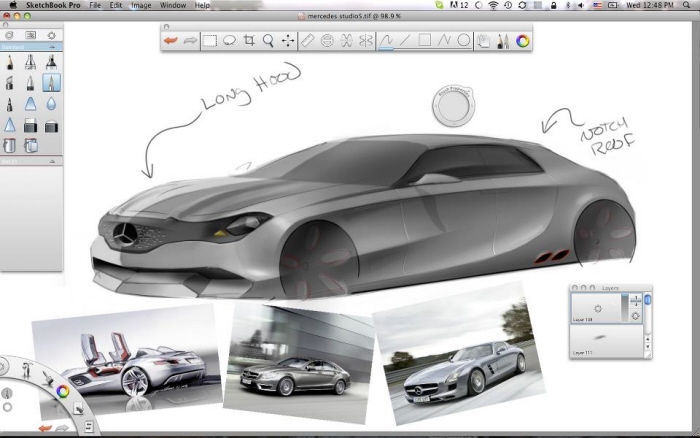Click the highlighted ink pen brush
This screenshot has height=438, width=700.
pos(51,83)
